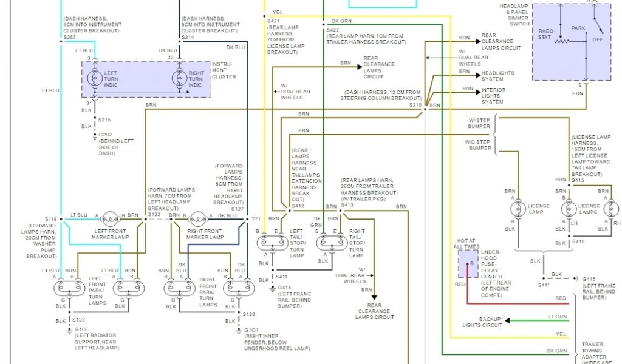Click the Instrument Cluster label
This screenshot has height=364, width=622.
click(x=224, y=70)
